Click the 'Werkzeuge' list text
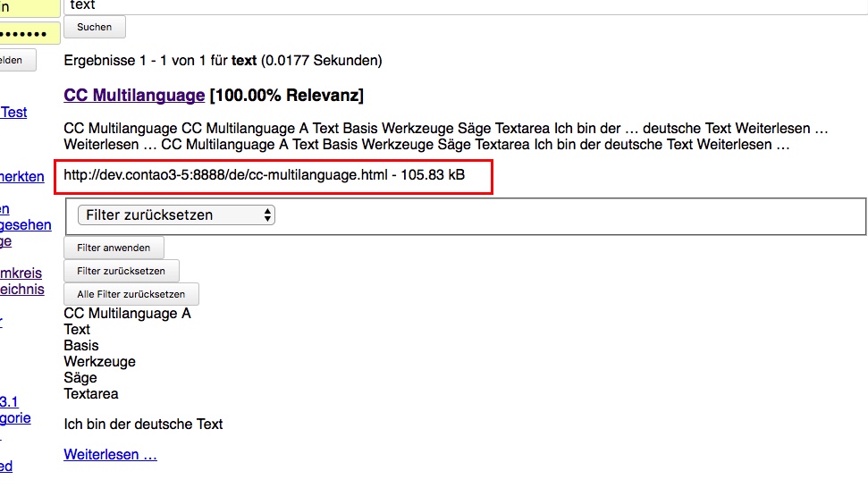 coord(99,362)
